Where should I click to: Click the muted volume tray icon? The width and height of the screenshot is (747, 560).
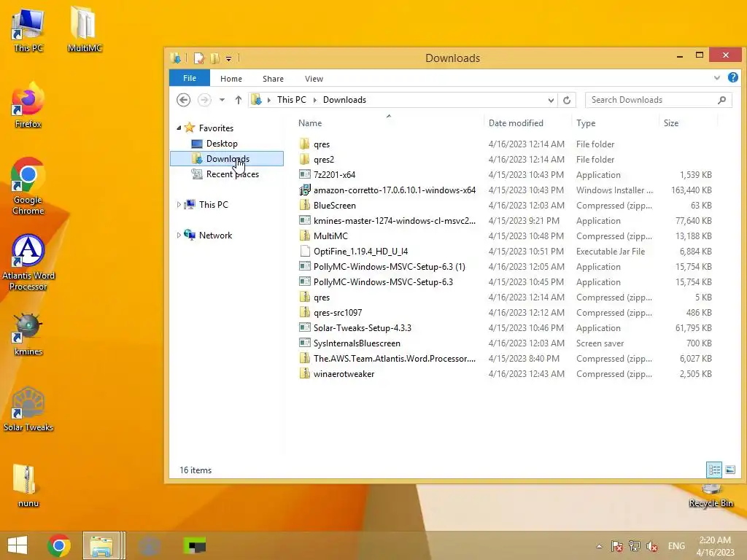pos(652,546)
